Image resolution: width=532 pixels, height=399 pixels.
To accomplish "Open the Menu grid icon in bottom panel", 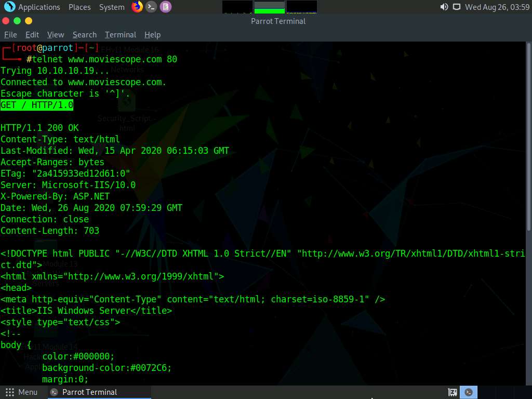I will pos(10,392).
